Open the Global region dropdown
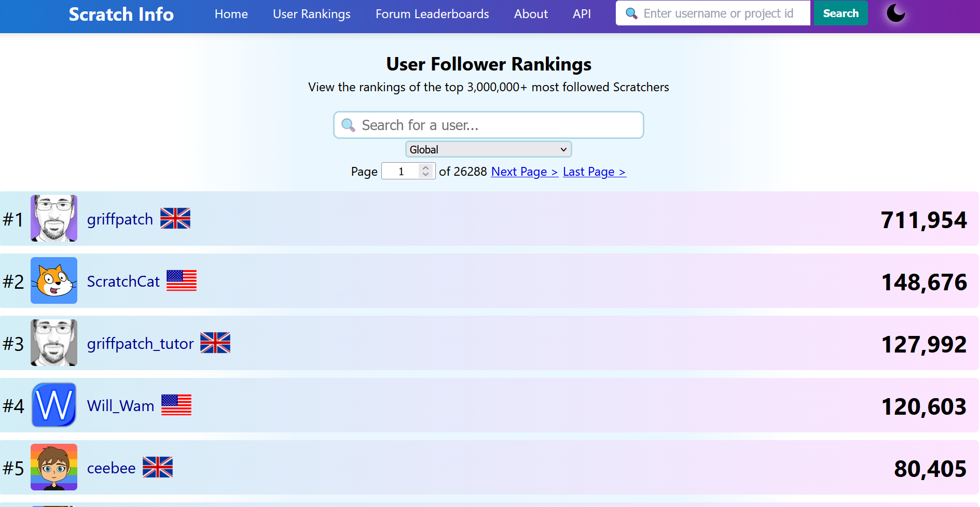The image size is (980, 507). 488,149
